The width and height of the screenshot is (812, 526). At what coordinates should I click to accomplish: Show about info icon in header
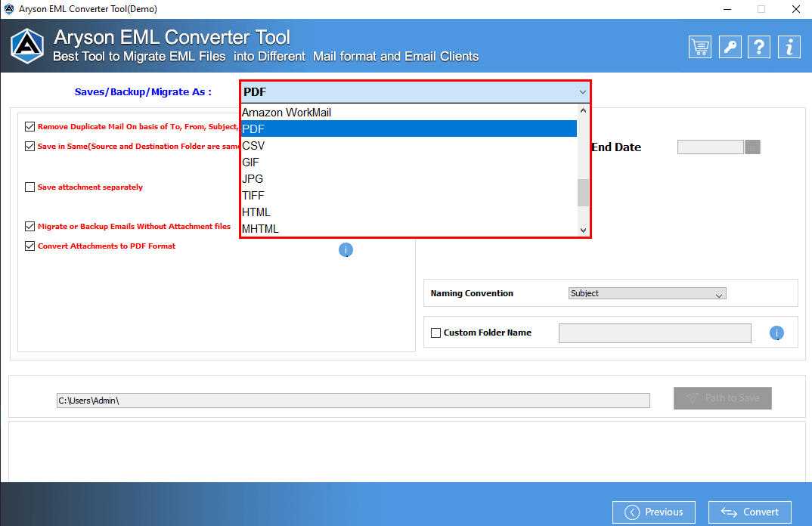click(x=789, y=47)
